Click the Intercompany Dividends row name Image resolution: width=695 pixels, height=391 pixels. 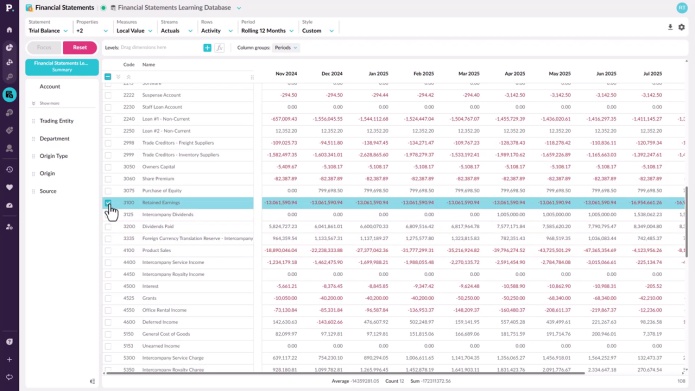(x=168, y=215)
